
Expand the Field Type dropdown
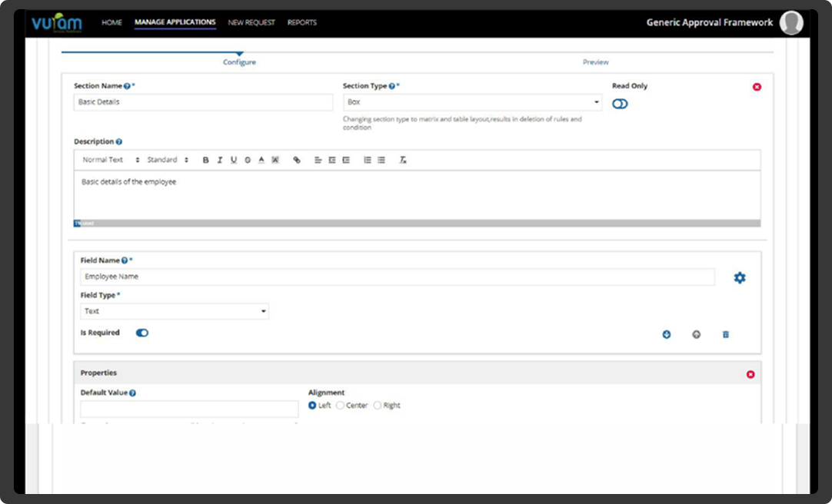(175, 311)
